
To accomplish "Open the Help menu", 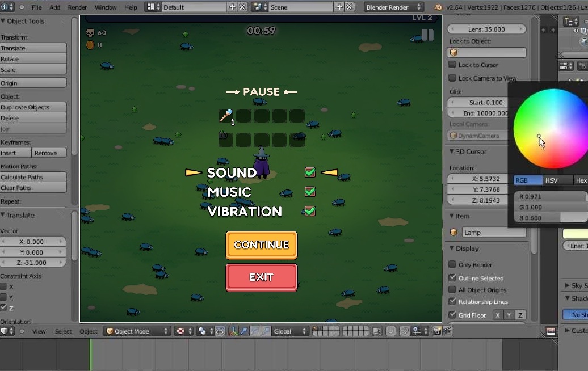I will click(x=131, y=7).
